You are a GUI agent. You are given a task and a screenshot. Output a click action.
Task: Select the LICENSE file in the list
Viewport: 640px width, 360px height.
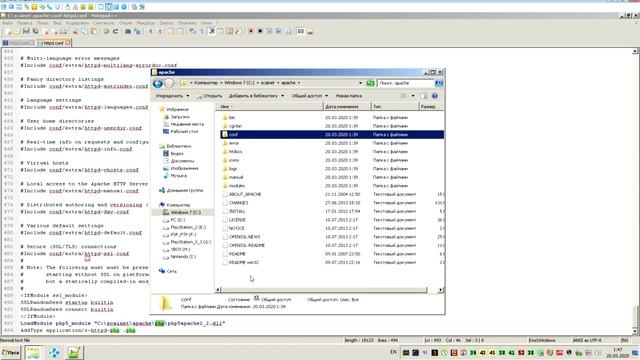pos(237,220)
